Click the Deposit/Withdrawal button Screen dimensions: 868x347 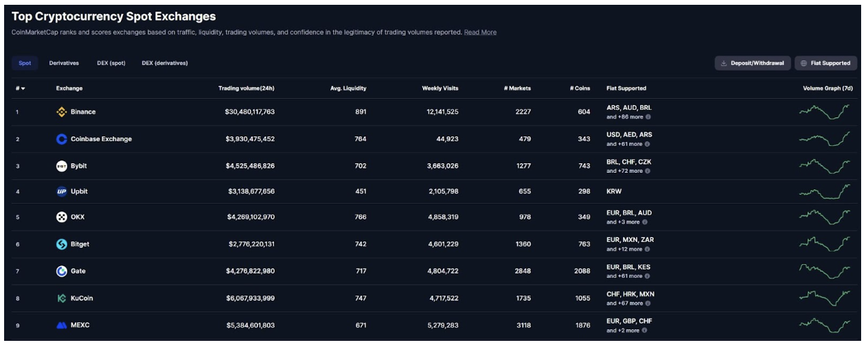[753, 63]
